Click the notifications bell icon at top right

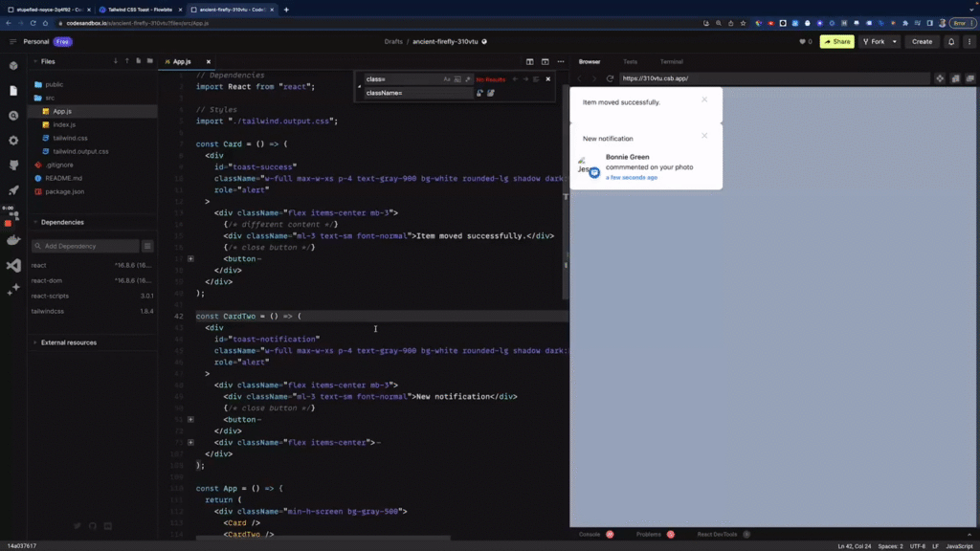point(951,42)
